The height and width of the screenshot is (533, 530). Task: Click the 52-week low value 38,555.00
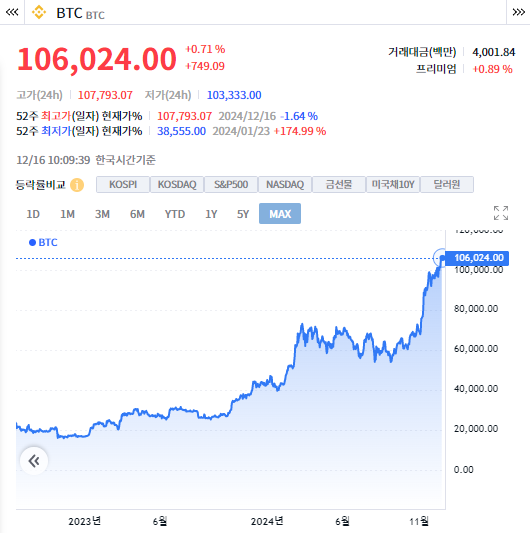tap(181, 131)
